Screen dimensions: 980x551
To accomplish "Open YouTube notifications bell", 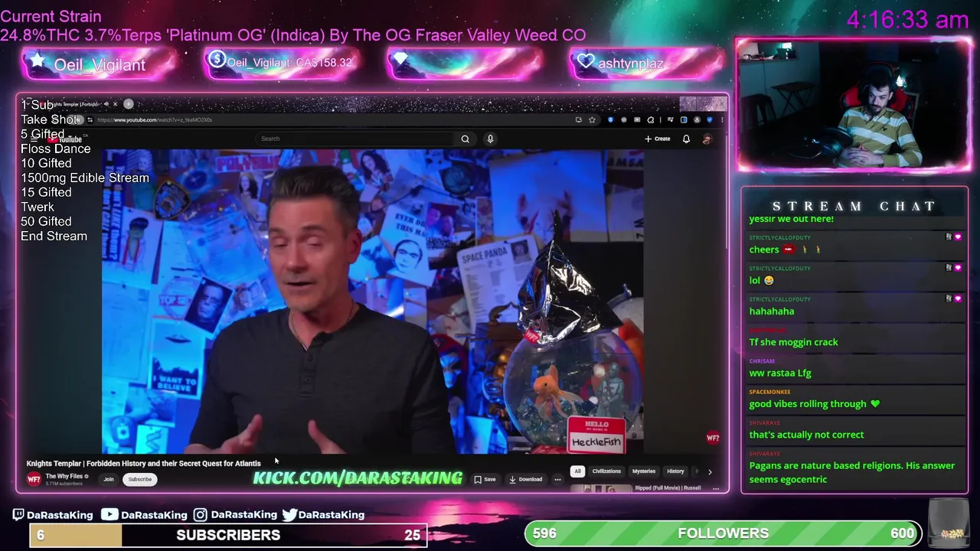I will [686, 139].
